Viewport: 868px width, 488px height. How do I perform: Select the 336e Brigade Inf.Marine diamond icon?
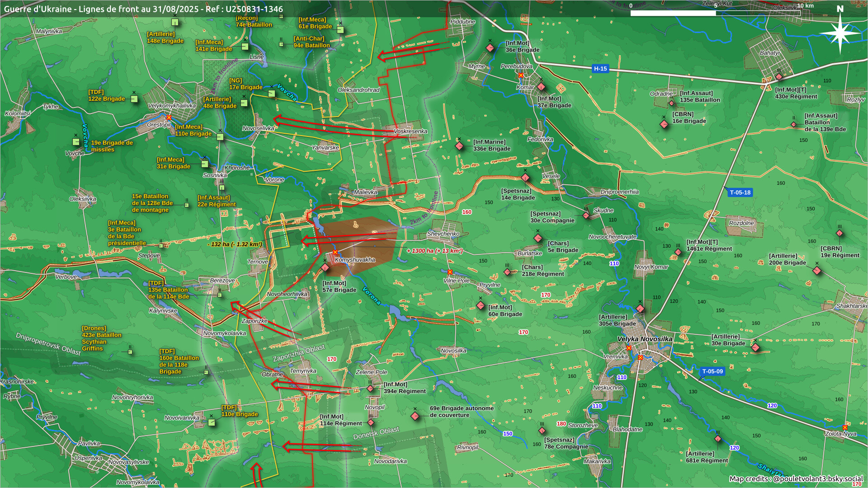pyautogui.click(x=459, y=146)
